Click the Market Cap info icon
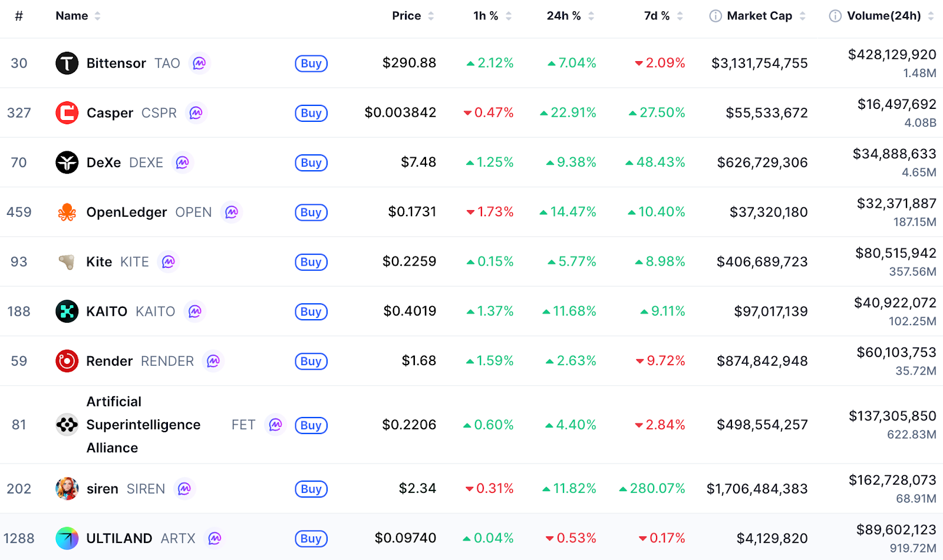This screenshot has width=943, height=560. click(x=716, y=16)
